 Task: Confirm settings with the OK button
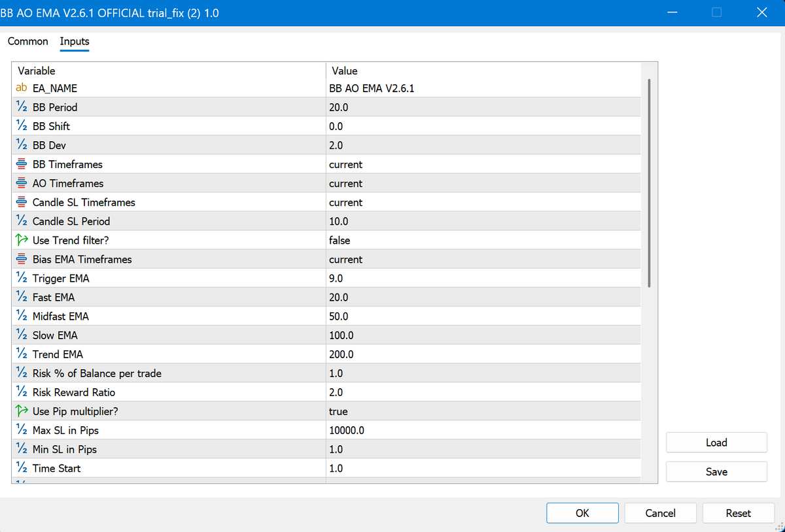click(x=582, y=513)
